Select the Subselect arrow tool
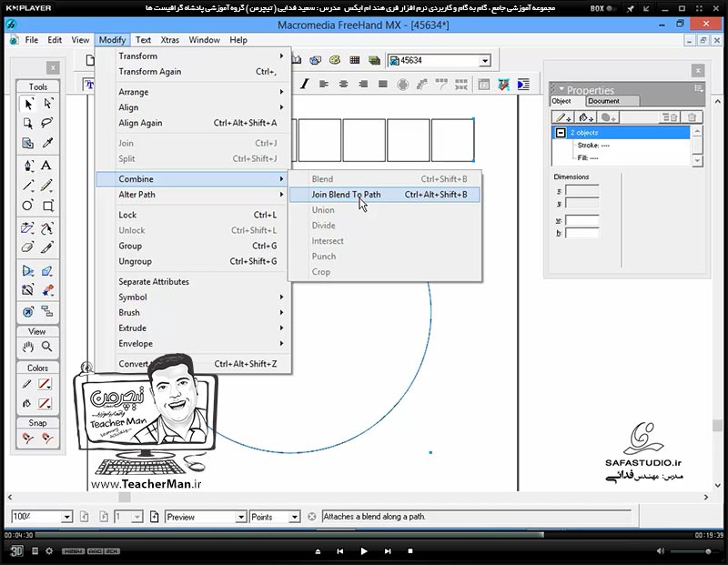Viewport: 728px width, 565px height. (47, 104)
